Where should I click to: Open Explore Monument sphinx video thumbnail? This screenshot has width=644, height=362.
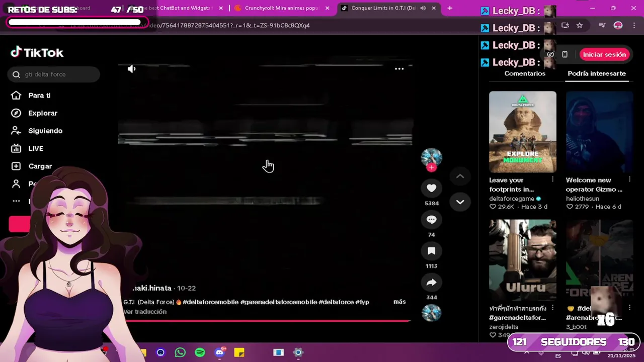click(x=523, y=132)
